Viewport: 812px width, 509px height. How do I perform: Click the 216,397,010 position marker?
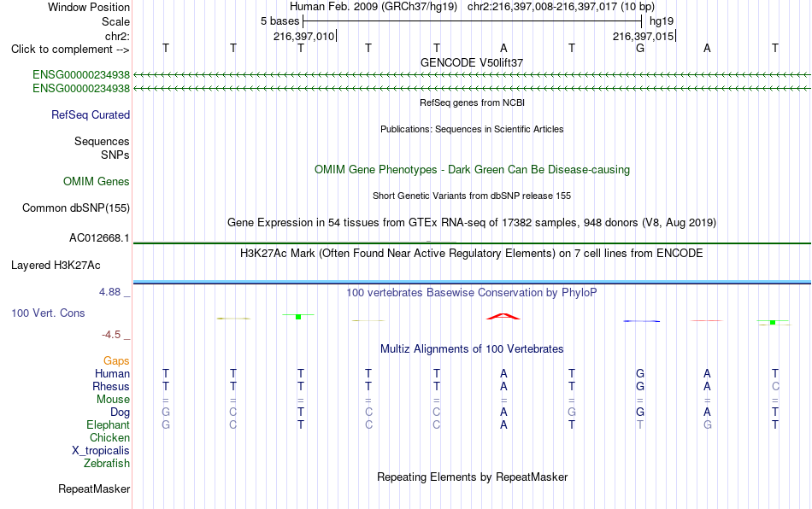coord(304,36)
